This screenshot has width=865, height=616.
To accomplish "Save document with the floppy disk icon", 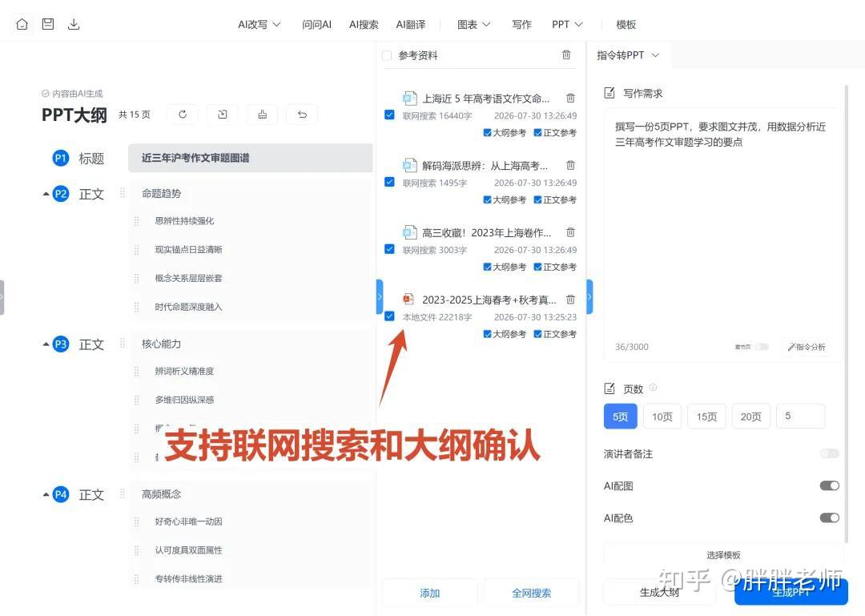I will [x=48, y=24].
